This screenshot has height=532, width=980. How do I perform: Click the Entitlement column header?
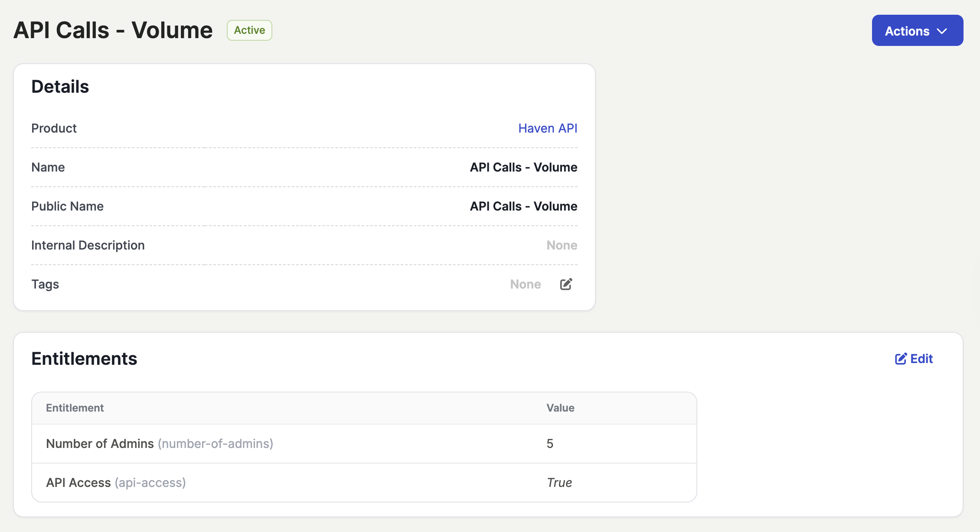coord(75,408)
